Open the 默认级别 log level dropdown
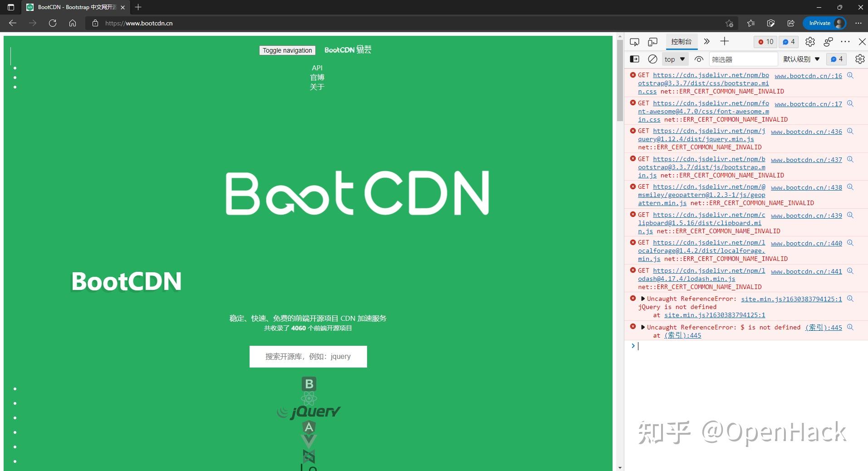The width and height of the screenshot is (868, 471). (x=801, y=59)
